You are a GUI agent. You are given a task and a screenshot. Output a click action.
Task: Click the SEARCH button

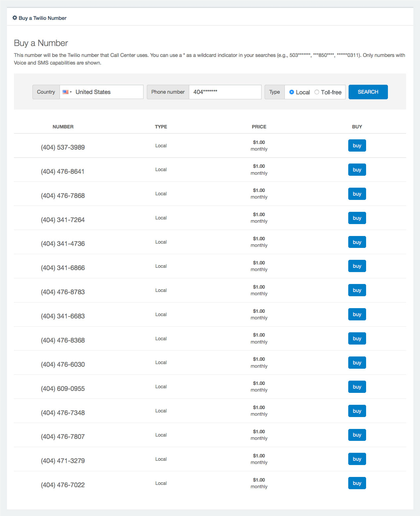click(x=368, y=92)
